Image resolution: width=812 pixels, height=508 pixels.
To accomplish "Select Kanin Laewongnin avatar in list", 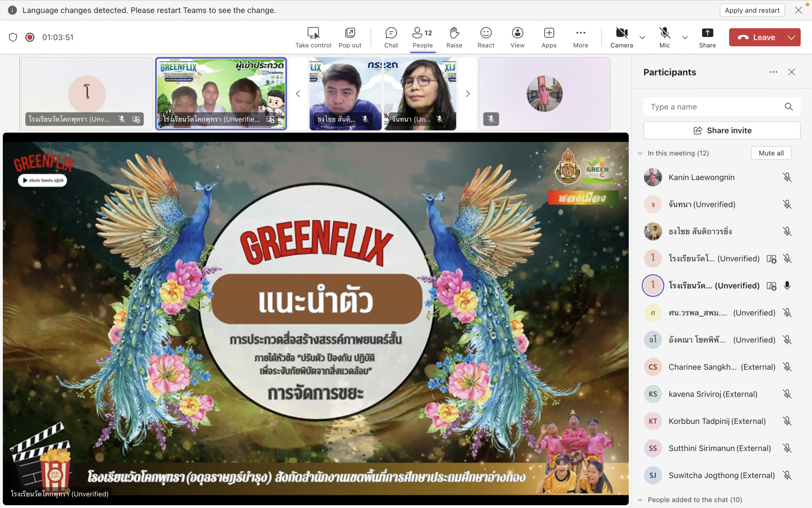I will coord(653,177).
